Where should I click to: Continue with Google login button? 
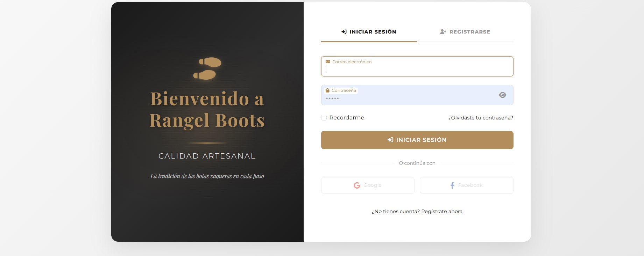click(x=368, y=185)
